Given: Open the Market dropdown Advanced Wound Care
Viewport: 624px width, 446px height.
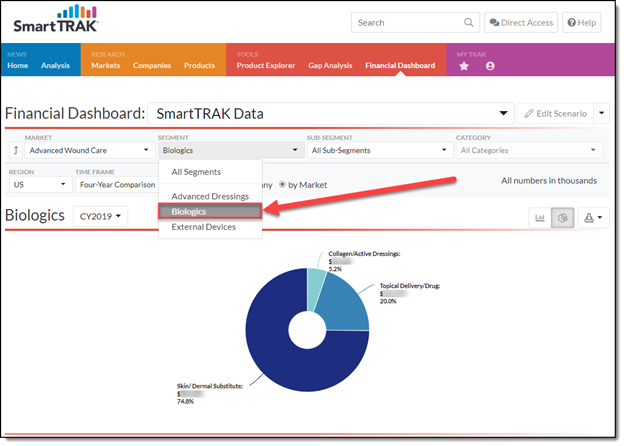Looking at the screenshot, I should coord(90,150).
